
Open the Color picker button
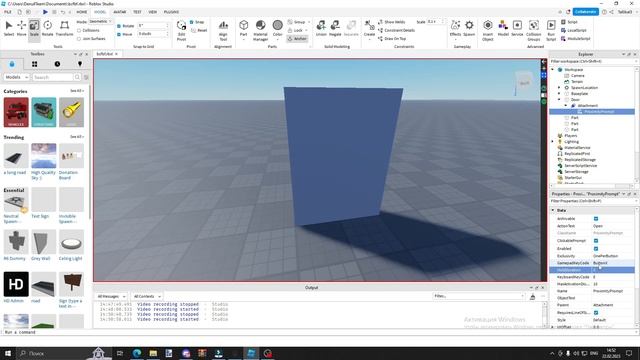pos(278,28)
